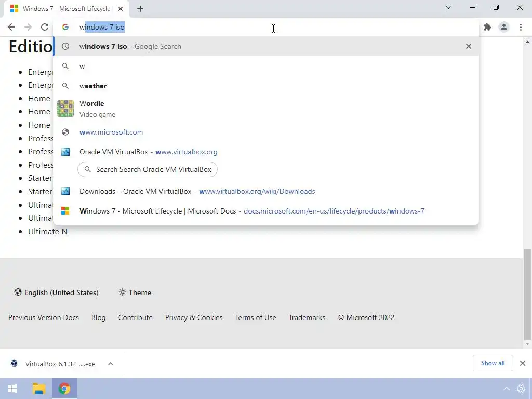Screen dimensions: 532x399
Task: Open the Contribute footer link
Action: point(136,317)
